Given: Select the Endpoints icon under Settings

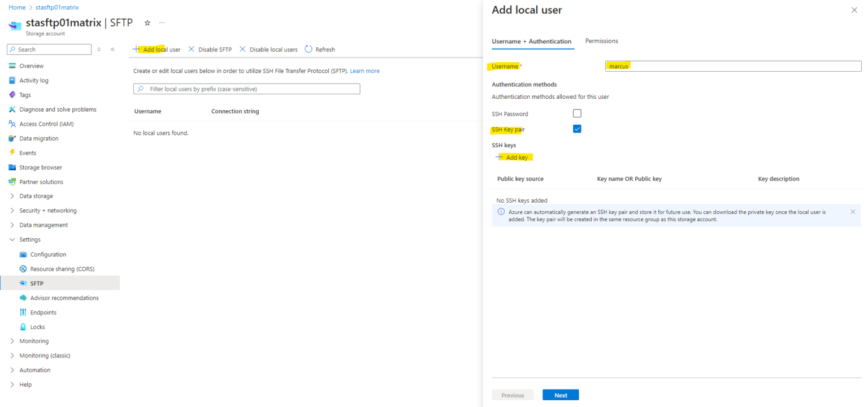Looking at the screenshot, I should point(23,312).
